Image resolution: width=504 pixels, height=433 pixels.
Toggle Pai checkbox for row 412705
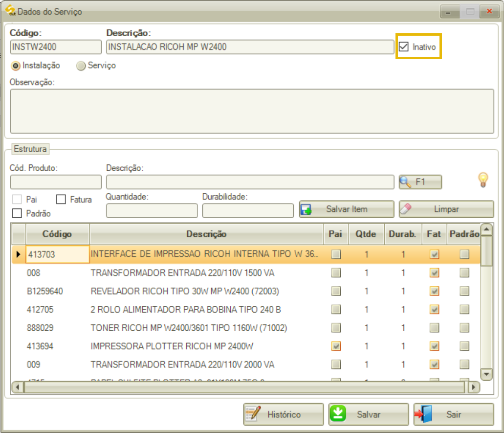(x=336, y=310)
